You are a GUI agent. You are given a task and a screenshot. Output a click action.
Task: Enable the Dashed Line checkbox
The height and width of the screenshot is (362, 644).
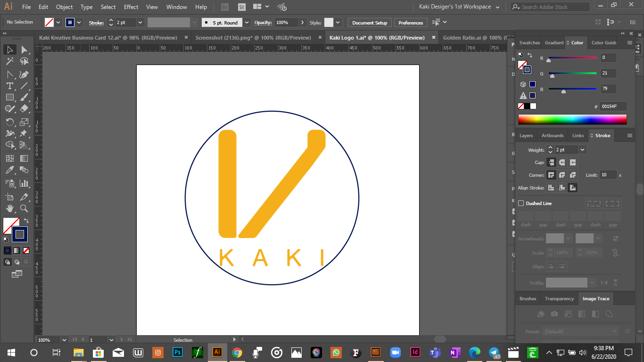521,203
